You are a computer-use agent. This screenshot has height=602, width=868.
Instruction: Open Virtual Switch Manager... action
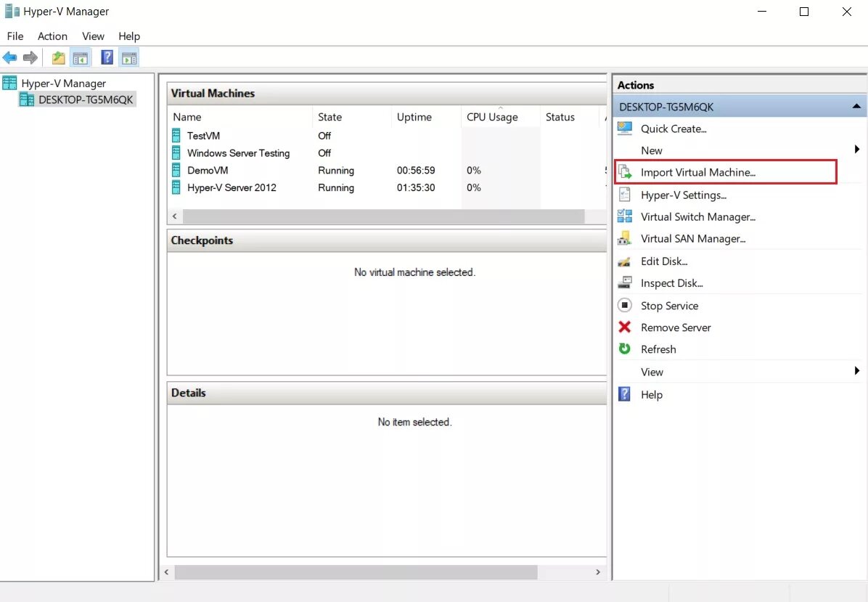click(x=698, y=216)
